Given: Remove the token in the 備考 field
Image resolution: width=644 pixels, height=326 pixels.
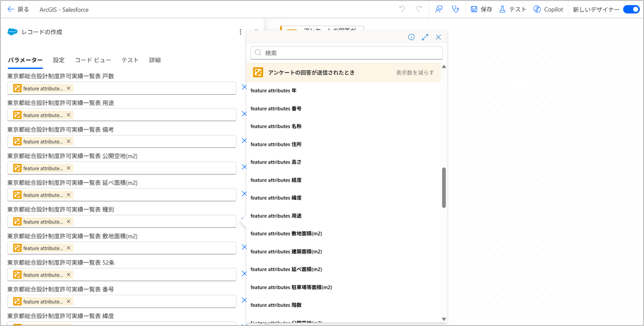Looking at the screenshot, I should coord(69,142).
